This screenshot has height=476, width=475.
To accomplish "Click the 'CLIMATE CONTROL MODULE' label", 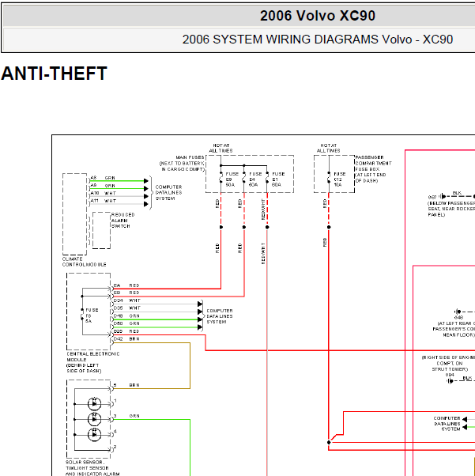I will point(84,262).
